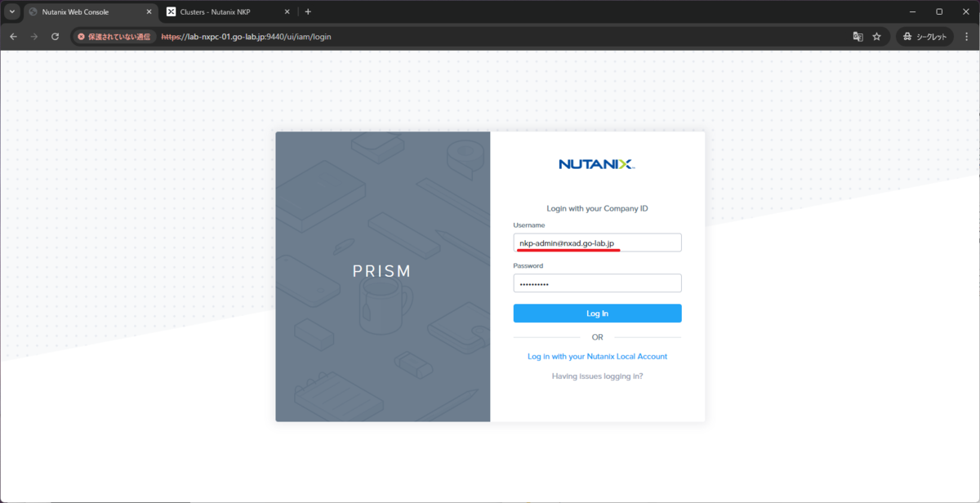Click the Having issues logging in link
Viewport: 980px width, 503px height.
coord(597,376)
